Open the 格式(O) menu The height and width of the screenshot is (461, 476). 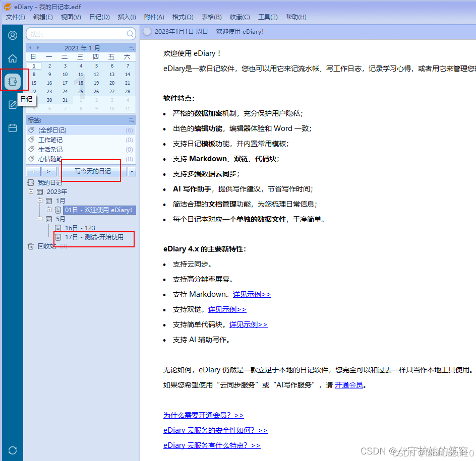(x=183, y=17)
